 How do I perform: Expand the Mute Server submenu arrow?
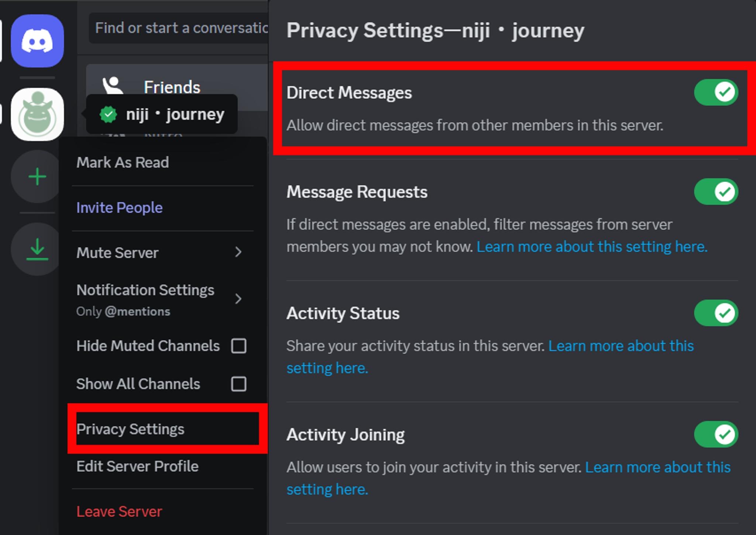pyautogui.click(x=238, y=252)
